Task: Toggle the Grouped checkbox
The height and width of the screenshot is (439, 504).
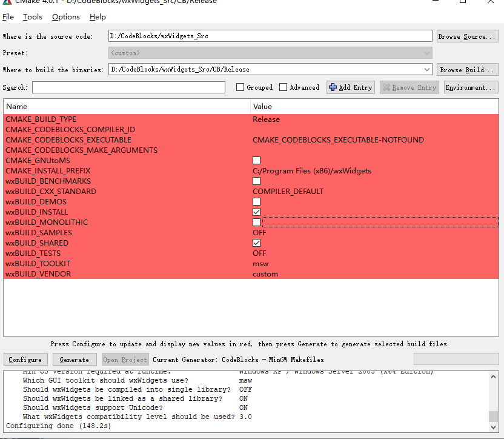Action: click(x=240, y=87)
